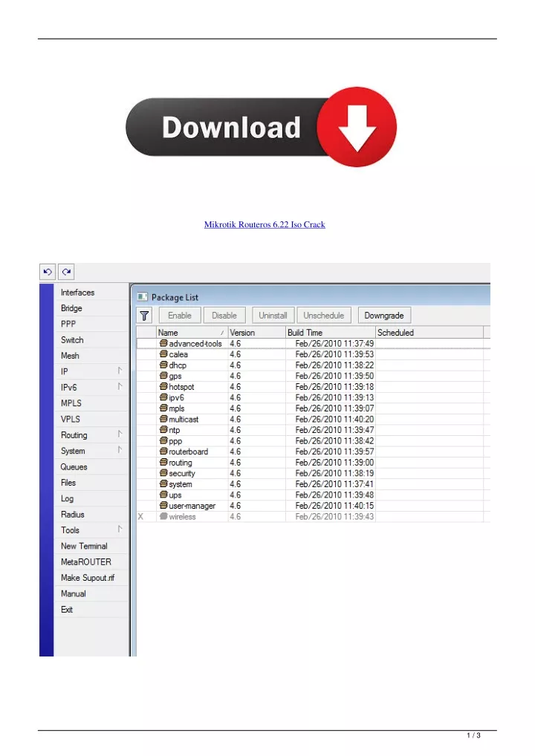Select the hotspot package icon
Image resolution: width=535 pixels, height=756 pixels.
[163, 387]
